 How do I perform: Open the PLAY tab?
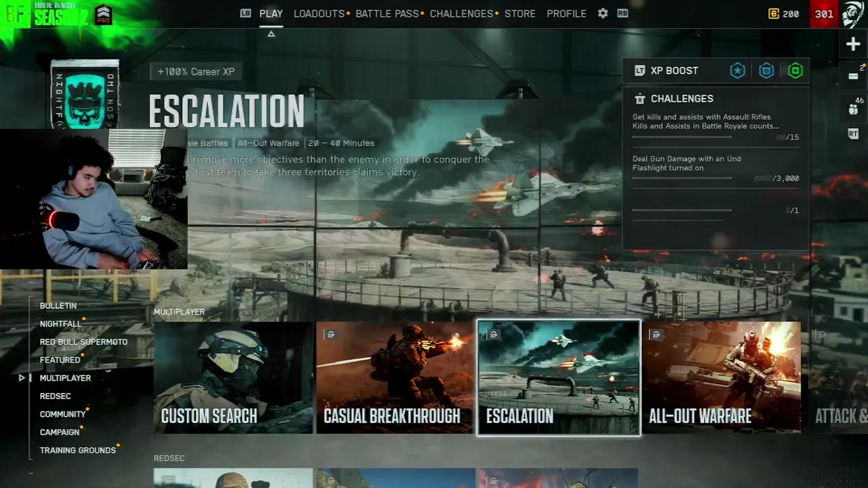271,14
